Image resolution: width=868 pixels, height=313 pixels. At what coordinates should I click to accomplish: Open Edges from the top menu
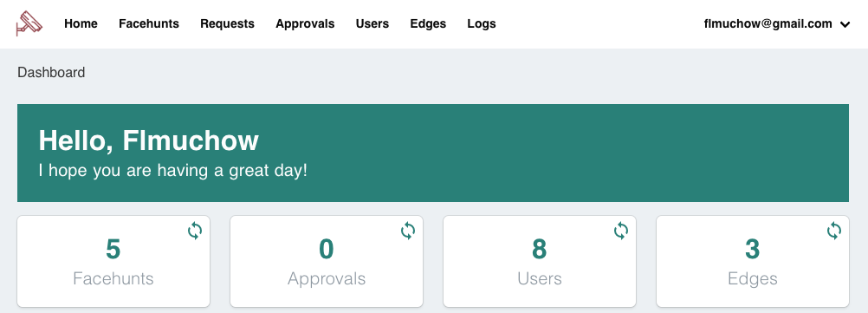coord(428,23)
